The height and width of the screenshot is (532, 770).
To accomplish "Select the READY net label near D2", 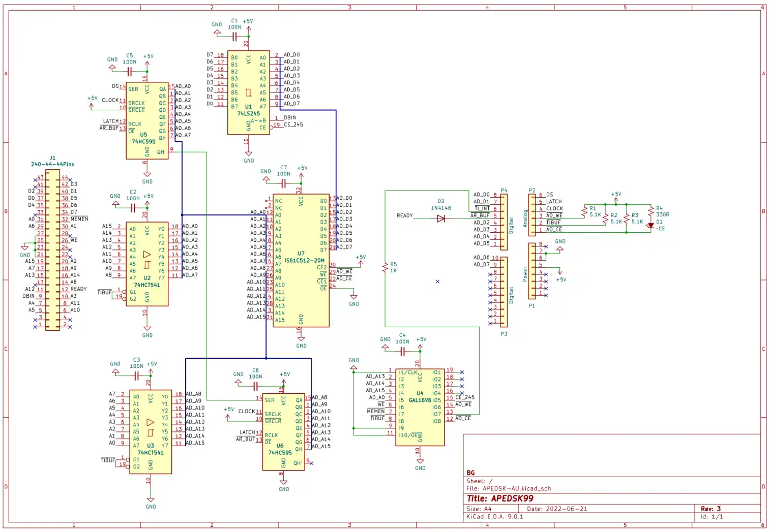I will (x=404, y=215).
